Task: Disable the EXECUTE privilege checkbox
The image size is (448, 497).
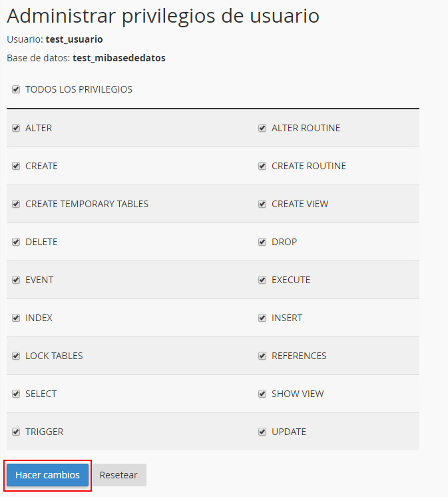Action: click(x=262, y=280)
